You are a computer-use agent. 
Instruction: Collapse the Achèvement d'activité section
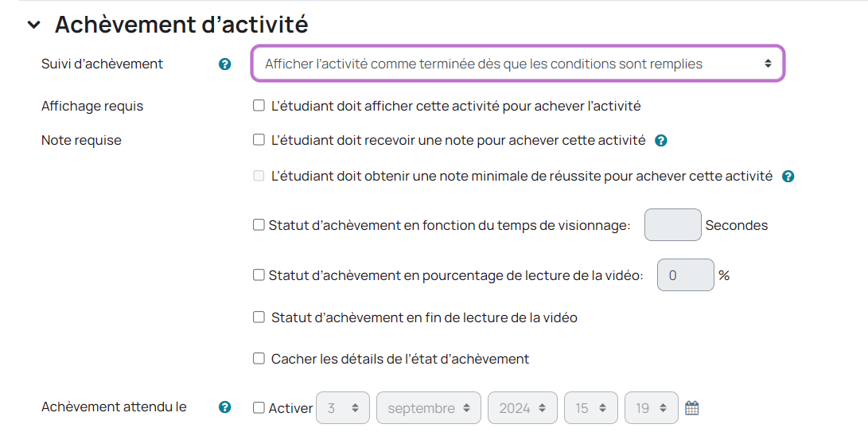click(x=33, y=25)
